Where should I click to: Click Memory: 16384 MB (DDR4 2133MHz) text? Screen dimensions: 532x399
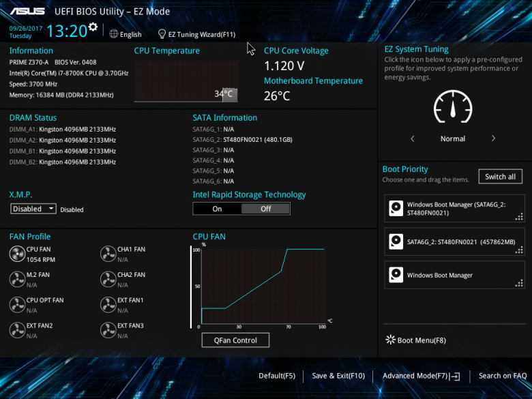(x=61, y=95)
